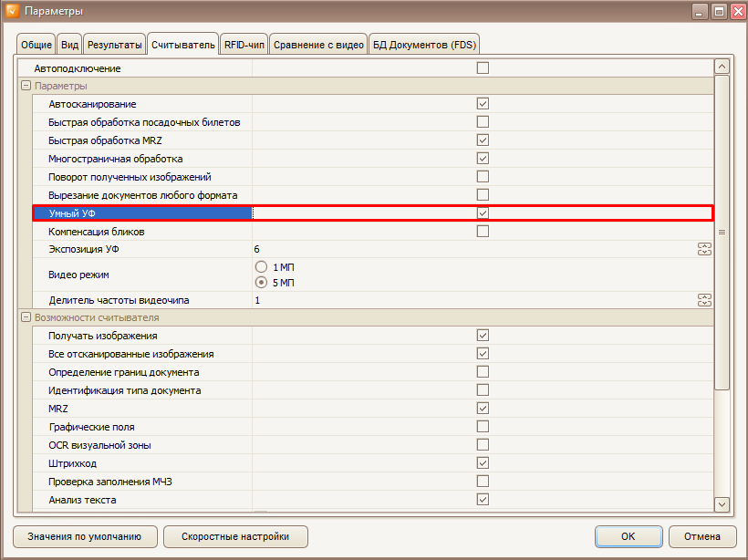
Task: Select the 5 МП video mode
Action: (261, 283)
